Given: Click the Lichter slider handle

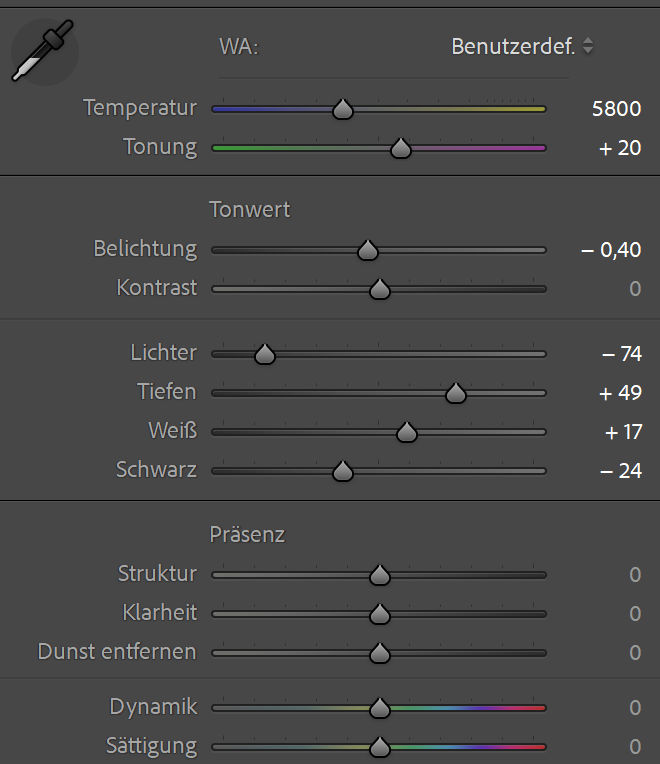Looking at the screenshot, I should click(x=264, y=354).
